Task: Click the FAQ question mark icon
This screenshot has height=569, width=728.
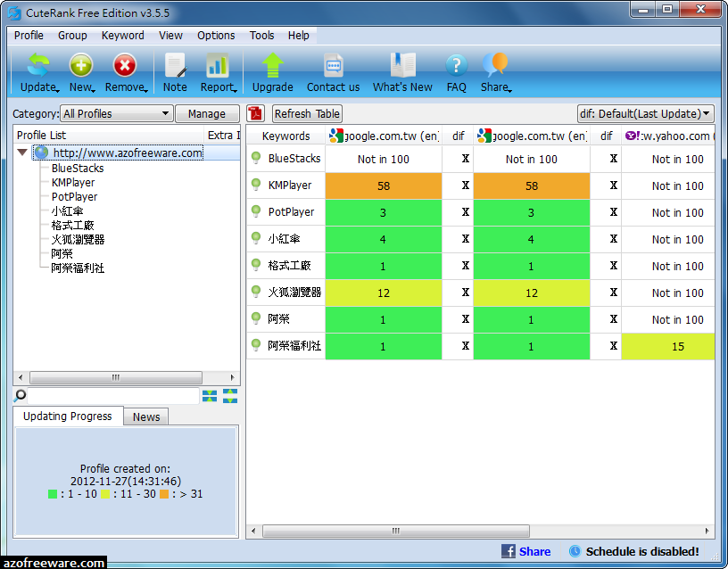Action: [457, 65]
